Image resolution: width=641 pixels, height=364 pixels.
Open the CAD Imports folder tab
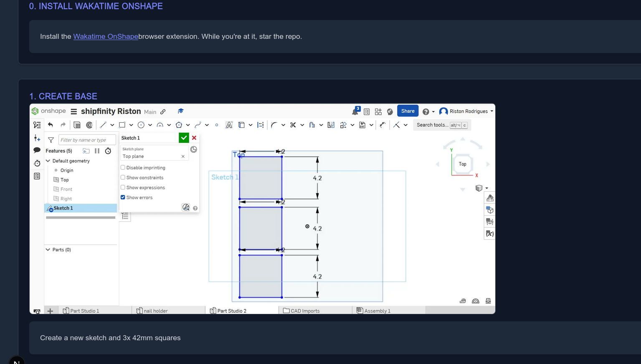[301, 311]
